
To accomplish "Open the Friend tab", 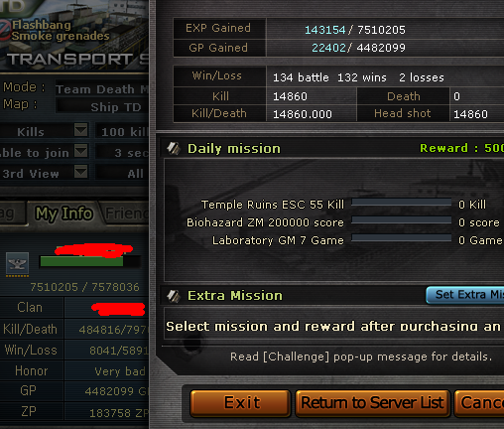I will tap(126, 214).
